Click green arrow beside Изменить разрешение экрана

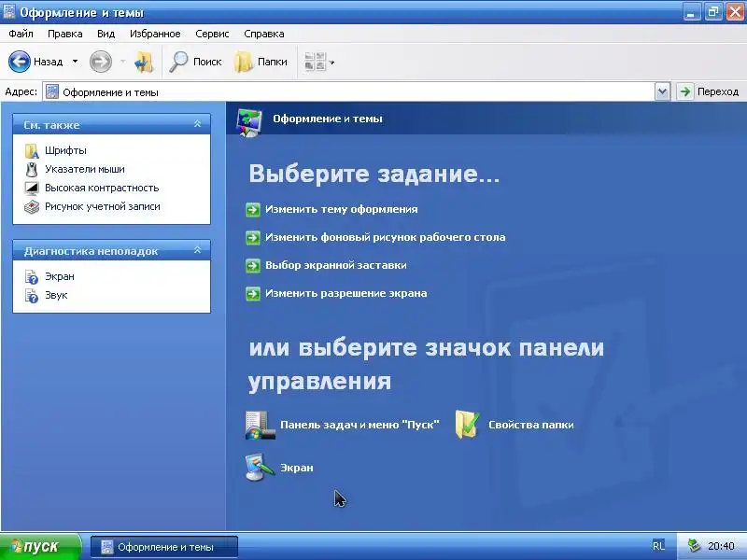point(253,294)
